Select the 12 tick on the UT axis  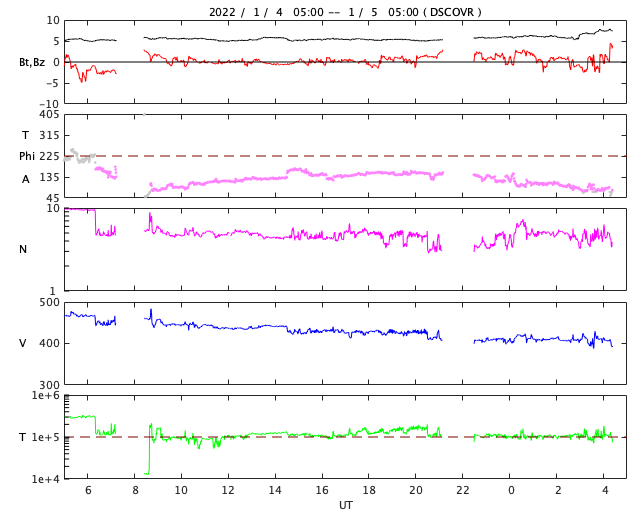click(x=228, y=491)
